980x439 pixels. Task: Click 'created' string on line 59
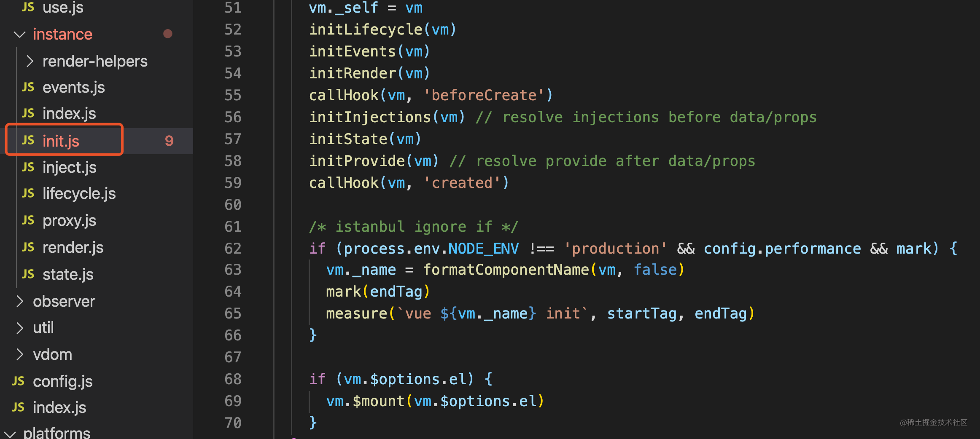462,183
